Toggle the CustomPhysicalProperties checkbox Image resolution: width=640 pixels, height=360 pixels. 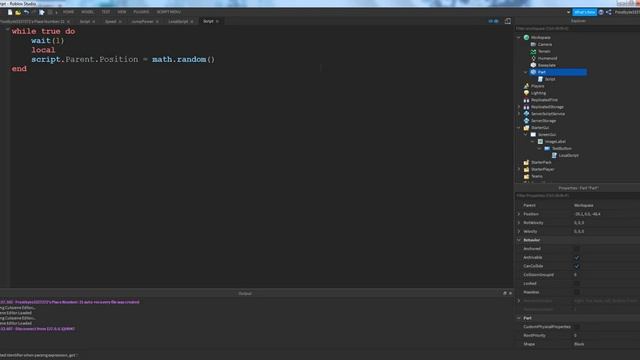tap(577, 327)
